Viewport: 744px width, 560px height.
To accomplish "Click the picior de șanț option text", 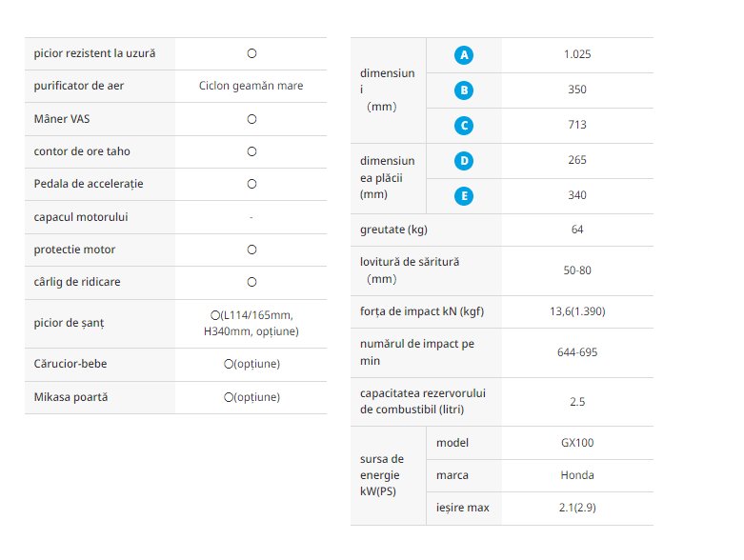I will pos(251,324).
